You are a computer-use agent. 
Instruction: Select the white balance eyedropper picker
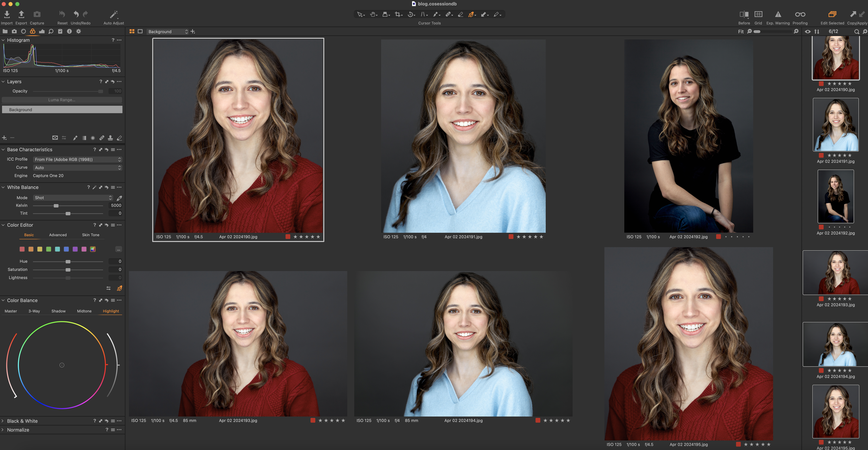(119, 198)
